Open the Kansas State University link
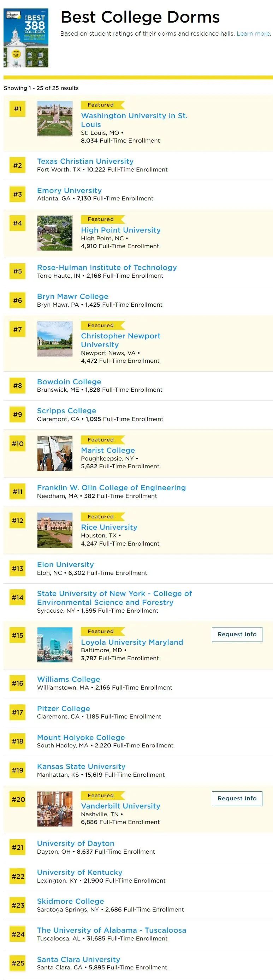273x980 pixels. 81,766
